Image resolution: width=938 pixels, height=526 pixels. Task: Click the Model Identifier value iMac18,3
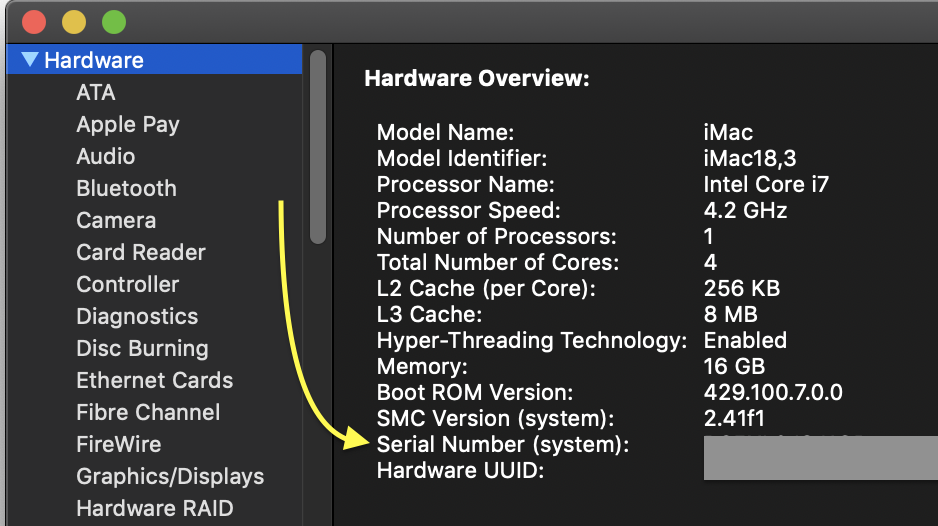750,158
